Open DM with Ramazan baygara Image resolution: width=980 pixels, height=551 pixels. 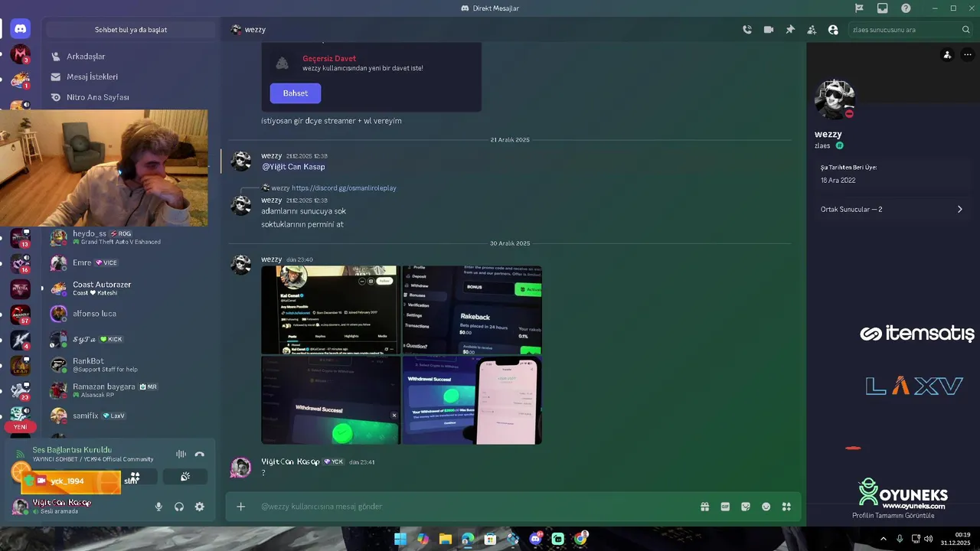132,390
